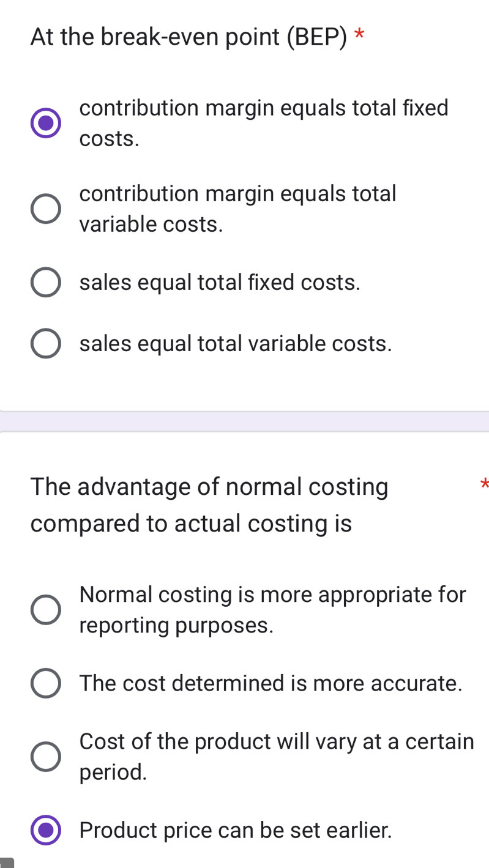Select radio button for 'contribution margin equals total fixed costs'
The height and width of the screenshot is (868, 489).
(x=46, y=124)
